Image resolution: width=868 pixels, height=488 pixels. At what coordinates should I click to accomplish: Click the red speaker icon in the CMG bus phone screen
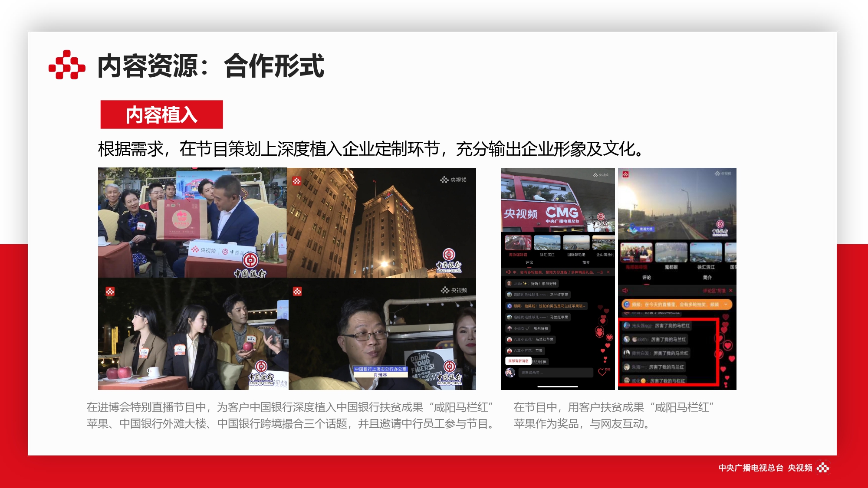[x=508, y=272]
